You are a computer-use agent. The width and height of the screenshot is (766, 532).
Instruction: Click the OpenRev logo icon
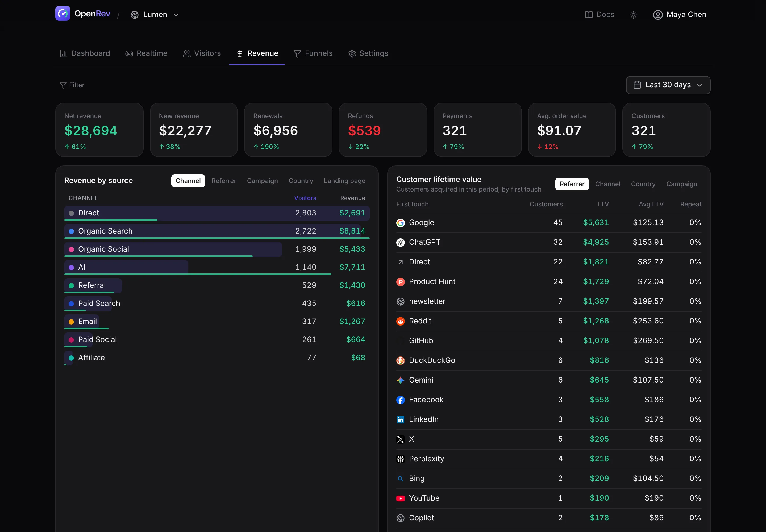click(x=63, y=13)
